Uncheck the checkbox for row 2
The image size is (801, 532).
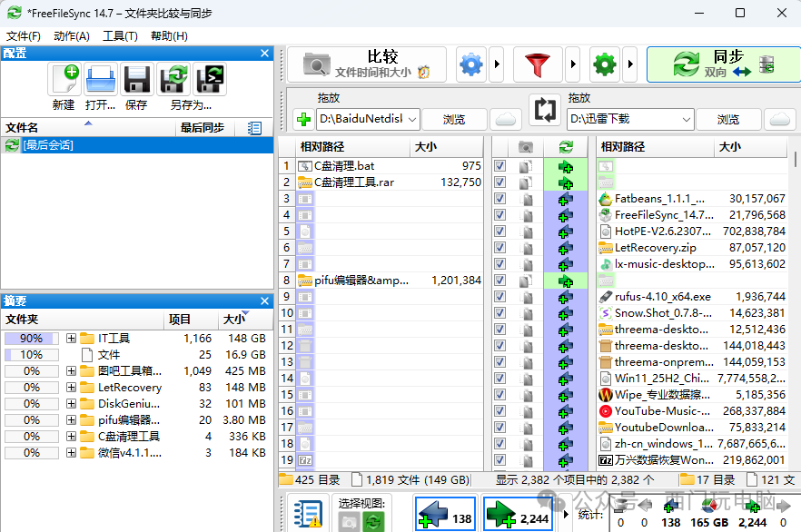click(499, 182)
